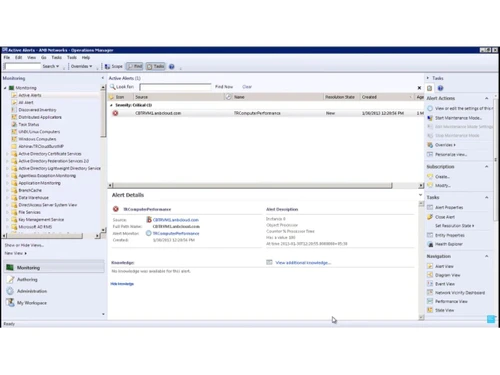Click the Performance View icon
The height and width of the screenshot is (375, 500).
coord(430,301)
